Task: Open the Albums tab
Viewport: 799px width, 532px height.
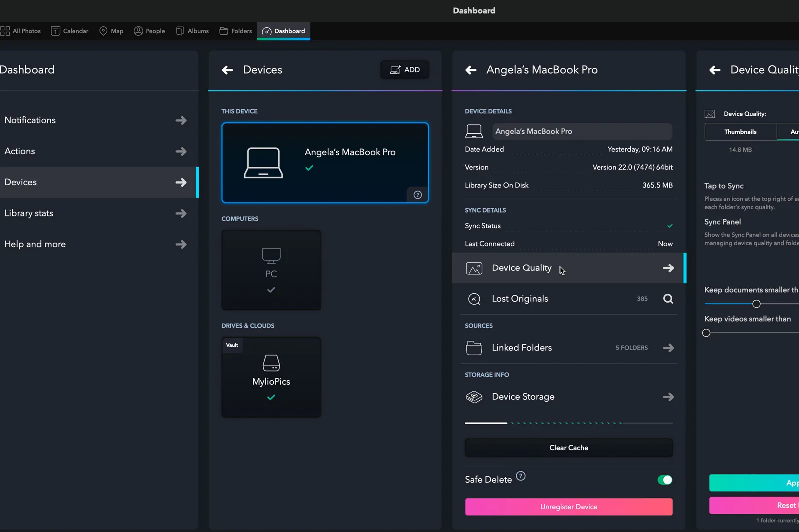Action: coord(193,31)
